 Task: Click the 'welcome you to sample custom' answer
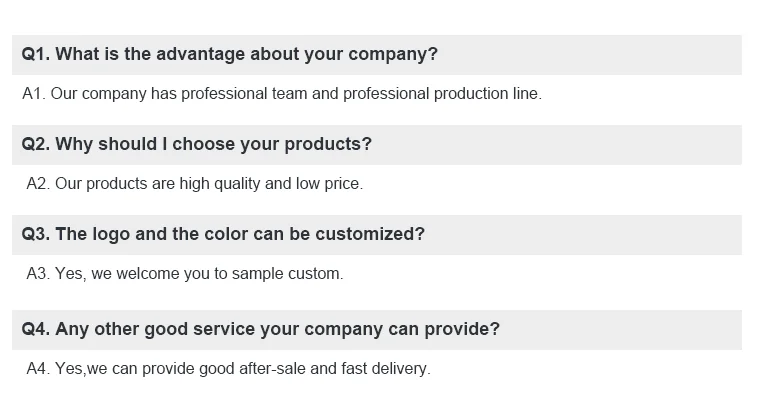[185, 273]
